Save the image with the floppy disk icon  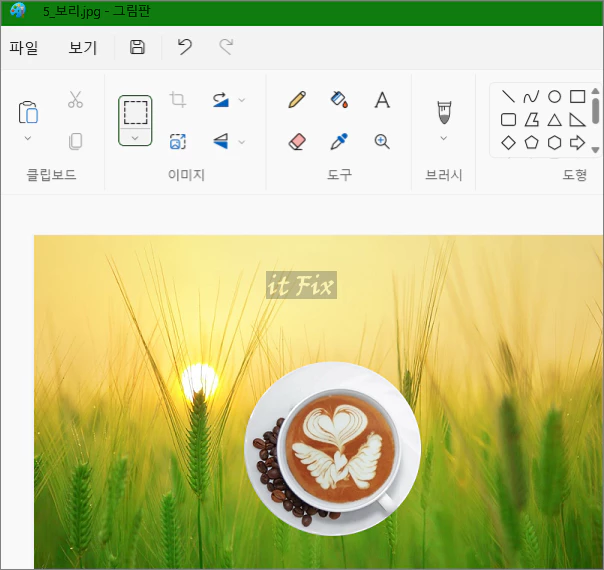[137, 47]
